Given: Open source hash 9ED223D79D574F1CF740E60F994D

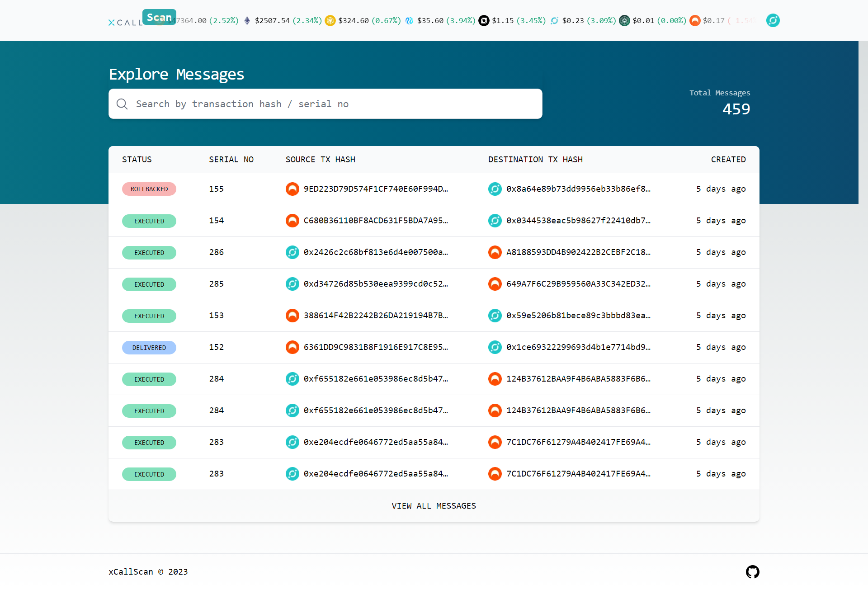Looking at the screenshot, I should [x=376, y=189].
